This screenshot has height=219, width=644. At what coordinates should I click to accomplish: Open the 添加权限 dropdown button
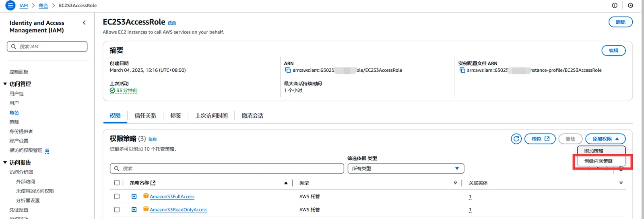605,139
